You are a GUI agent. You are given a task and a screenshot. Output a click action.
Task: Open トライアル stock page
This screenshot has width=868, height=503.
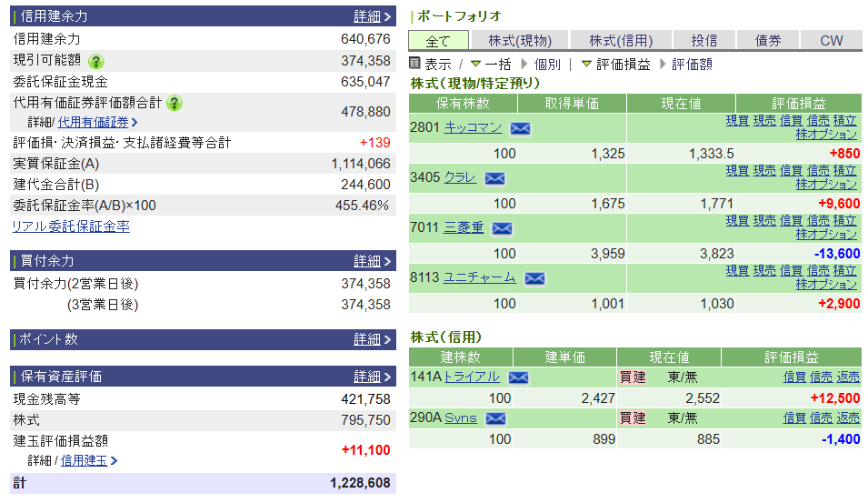pyautogui.click(x=472, y=377)
